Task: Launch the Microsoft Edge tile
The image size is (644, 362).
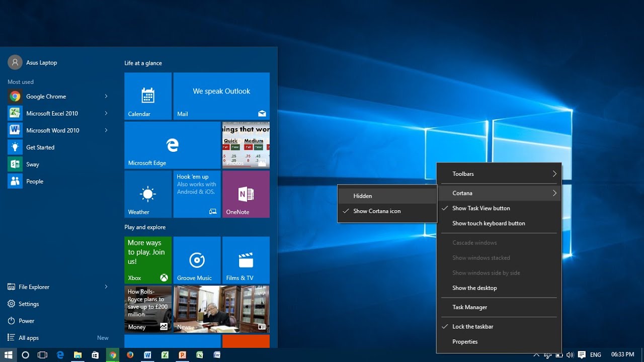Action: point(173,145)
